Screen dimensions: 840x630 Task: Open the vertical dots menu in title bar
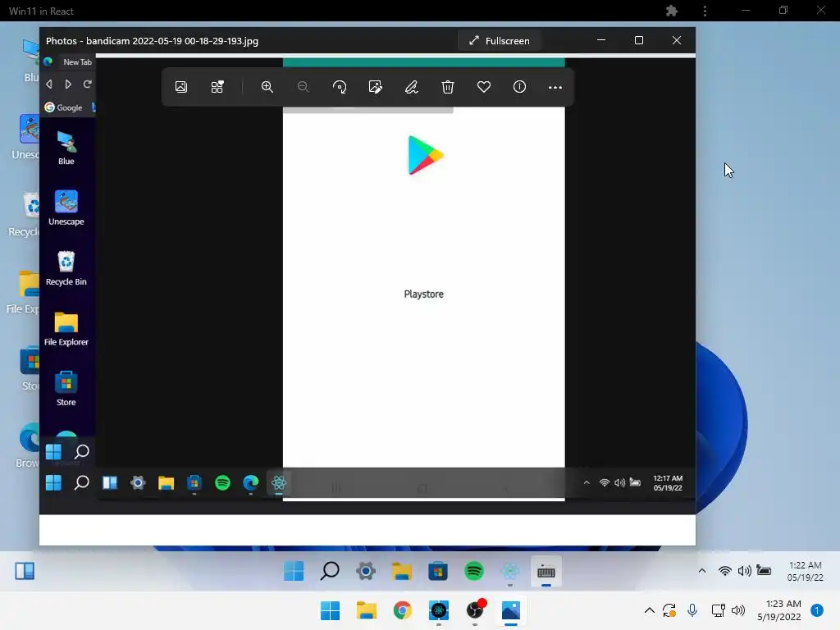point(705,11)
